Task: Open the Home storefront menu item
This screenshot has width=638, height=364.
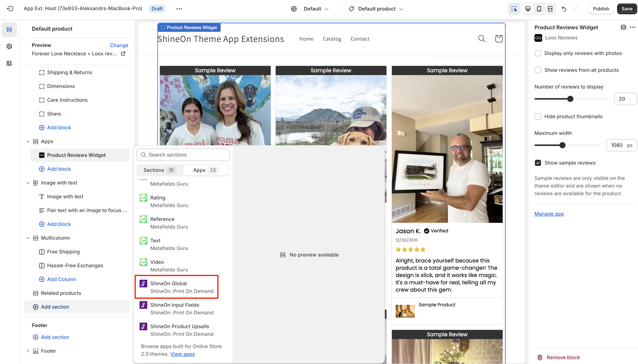Action: pos(306,39)
